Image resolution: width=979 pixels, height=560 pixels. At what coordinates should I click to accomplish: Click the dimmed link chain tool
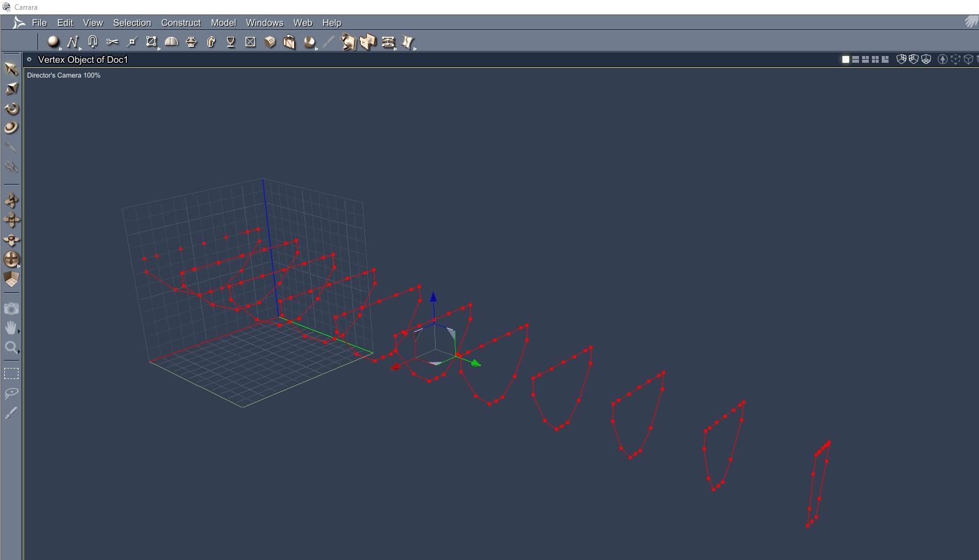point(11,167)
